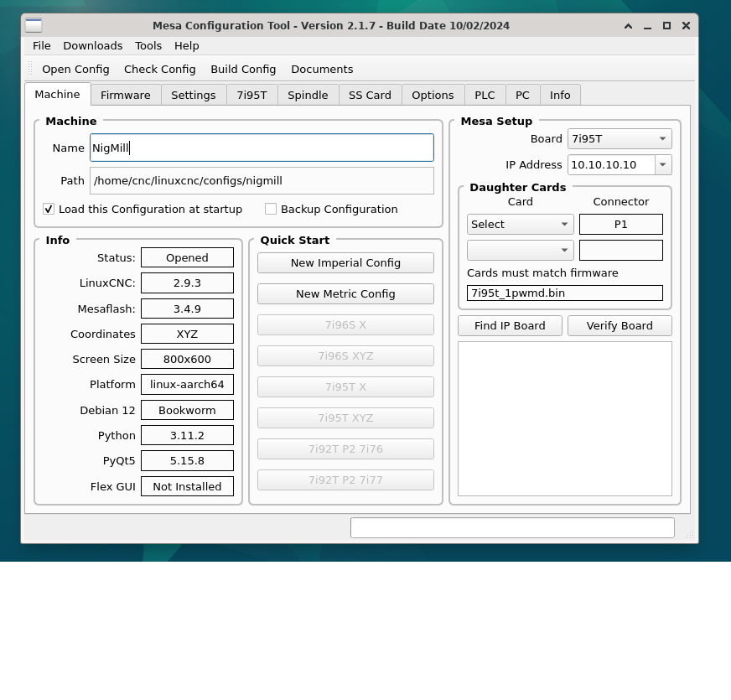731x700 pixels.
Task: Switch to the SS Card tab
Action: [x=371, y=95]
